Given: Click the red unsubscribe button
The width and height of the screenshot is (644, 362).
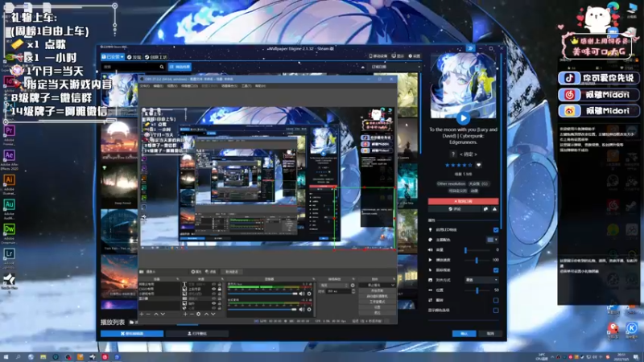Looking at the screenshot, I should [464, 201].
